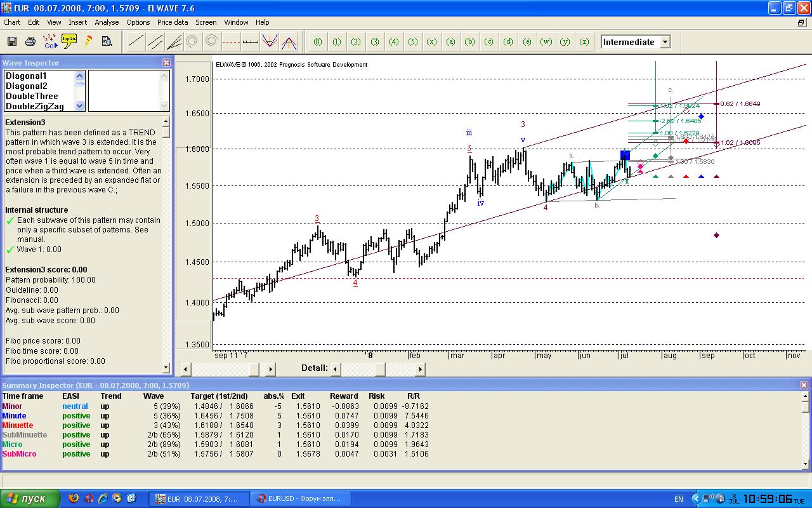Apply wave label (d)
This screenshot has height=508, width=812.
point(508,42)
